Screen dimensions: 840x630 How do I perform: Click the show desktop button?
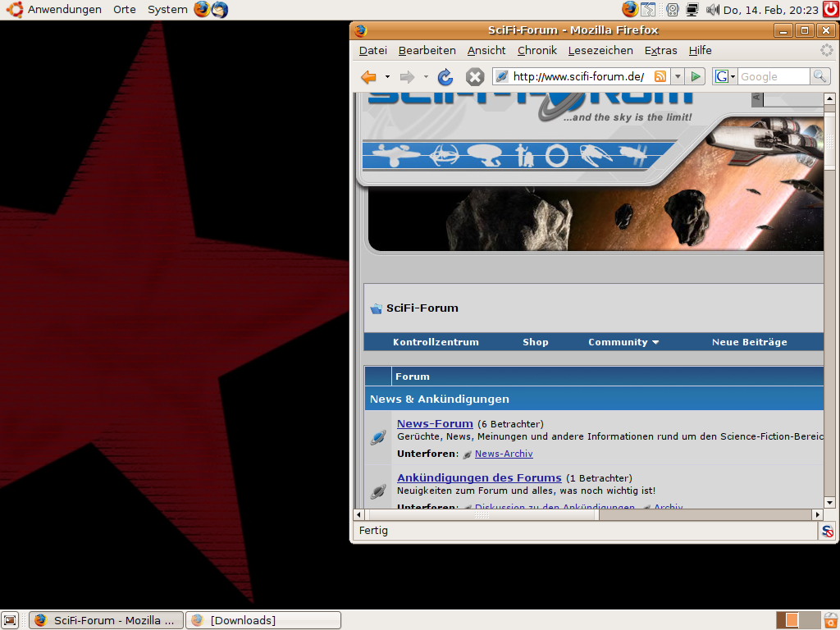coord(10,620)
